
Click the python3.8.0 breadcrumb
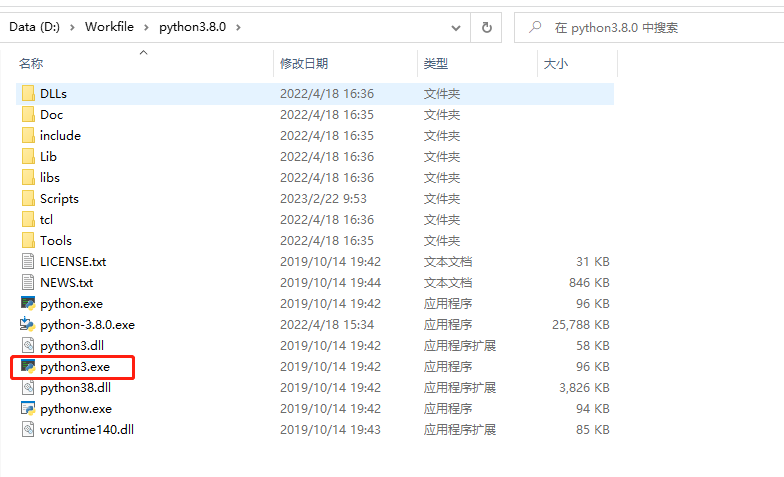192,27
